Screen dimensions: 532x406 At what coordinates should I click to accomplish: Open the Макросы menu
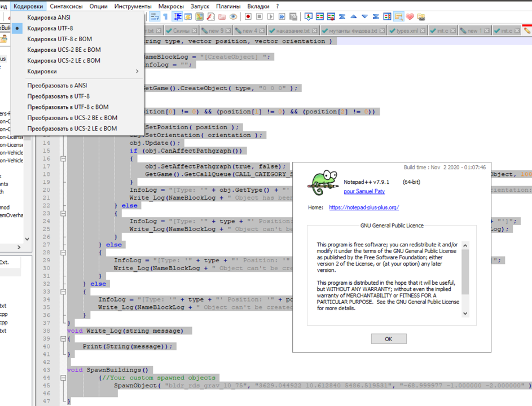tap(171, 6)
